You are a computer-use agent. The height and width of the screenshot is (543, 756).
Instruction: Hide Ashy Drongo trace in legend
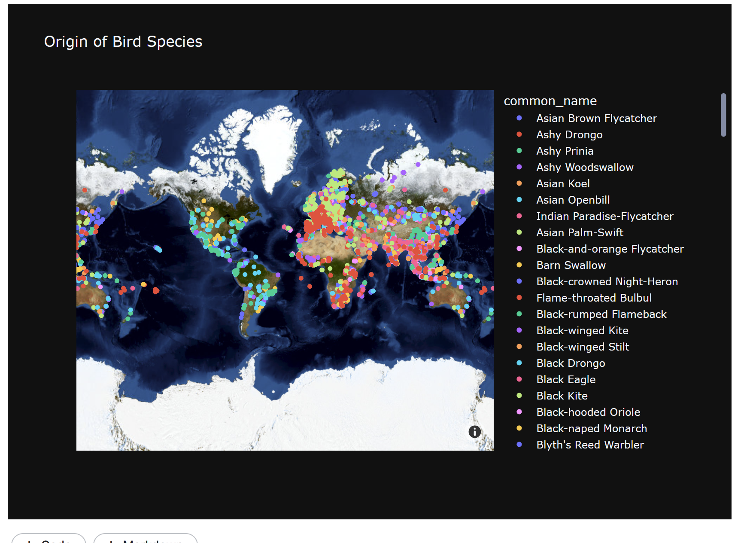point(569,134)
